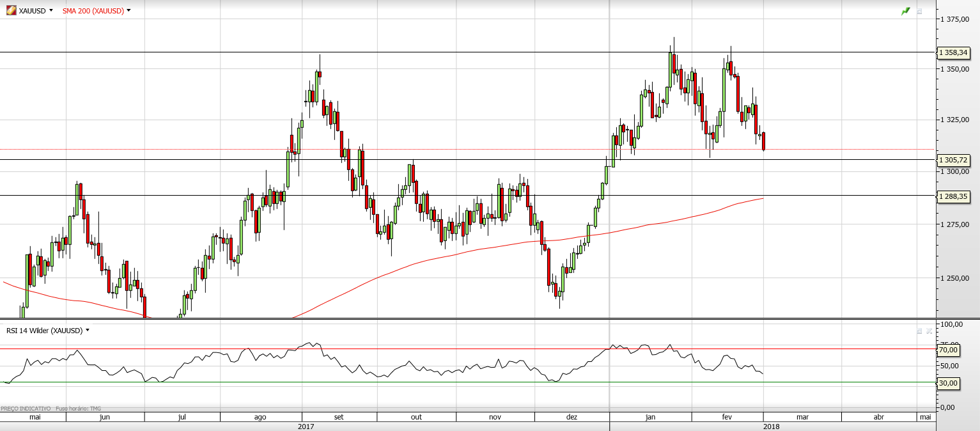The height and width of the screenshot is (431, 980).
Task: Click the out month label
Action: (416, 417)
